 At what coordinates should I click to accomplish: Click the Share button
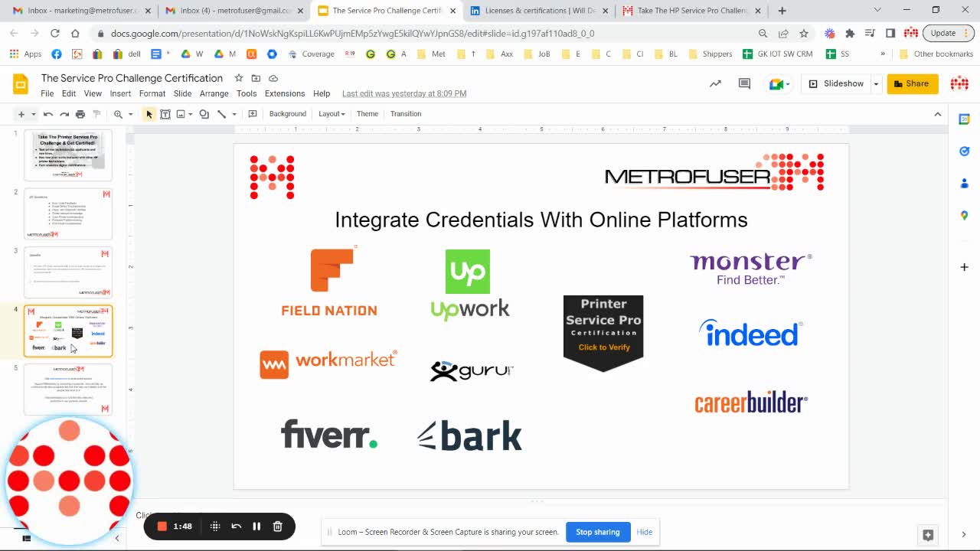click(913, 83)
